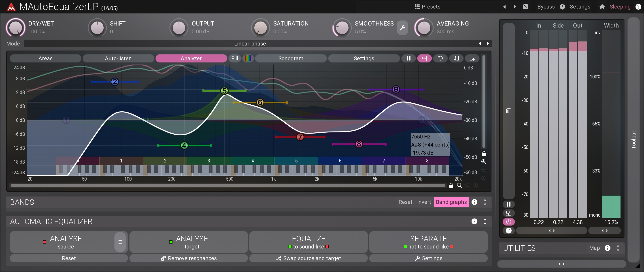Open the Presets grid icon
Viewport: 644px width, 272px height.
point(417,7)
